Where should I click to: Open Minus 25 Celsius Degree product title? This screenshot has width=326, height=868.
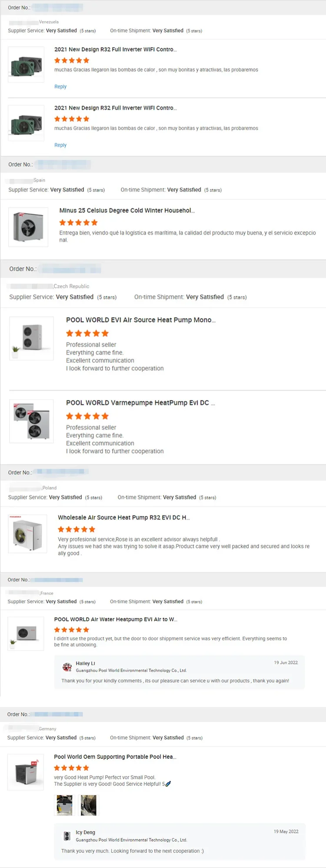(127, 210)
